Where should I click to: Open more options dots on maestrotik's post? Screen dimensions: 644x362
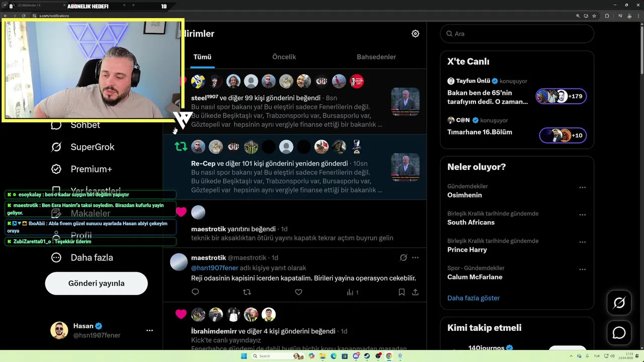tap(415, 257)
